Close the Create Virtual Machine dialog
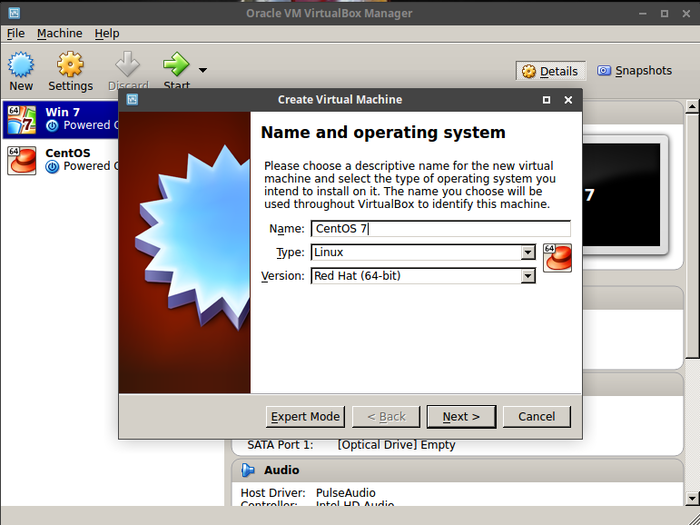Screen dimensions: 700x525 tap(568, 100)
